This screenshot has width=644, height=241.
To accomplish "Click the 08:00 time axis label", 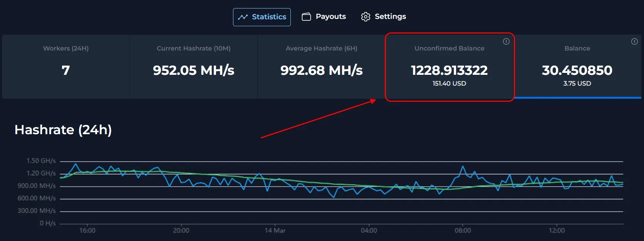I will (x=463, y=230).
